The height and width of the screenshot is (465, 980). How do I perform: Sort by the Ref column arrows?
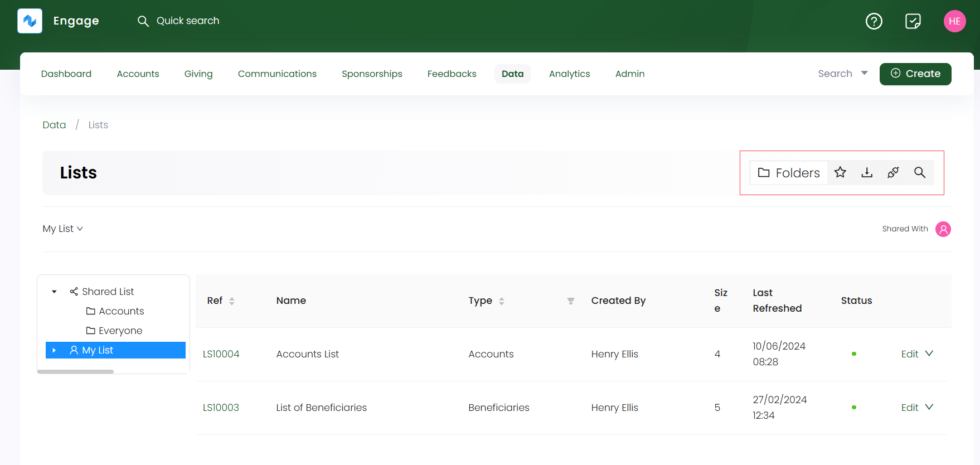click(x=232, y=301)
